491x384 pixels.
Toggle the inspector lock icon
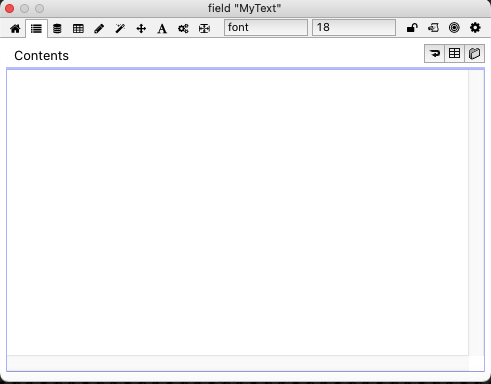point(412,28)
